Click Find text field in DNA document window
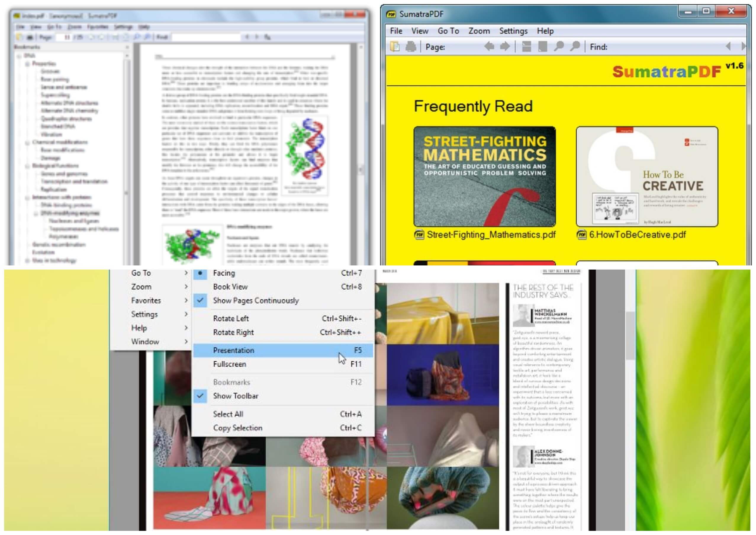The image size is (756, 535). [x=206, y=37]
